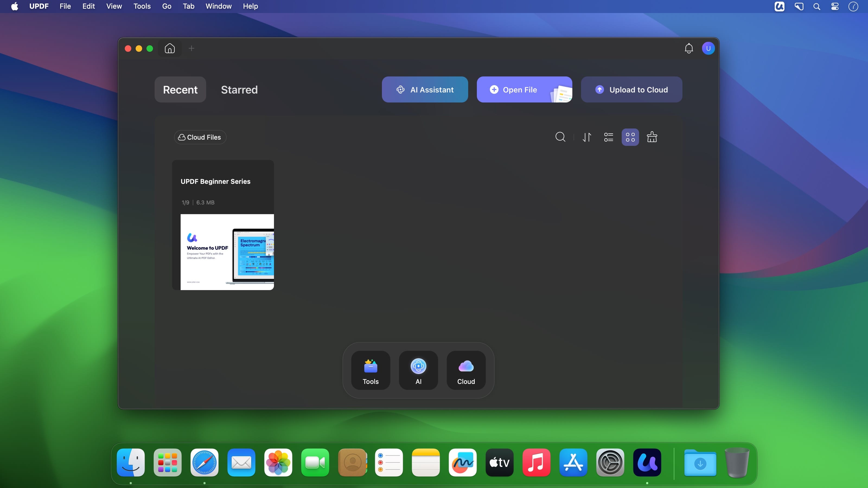This screenshot has height=488, width=868.
Task: Open the Tools menu in menu bar
Action: point(142,7)
